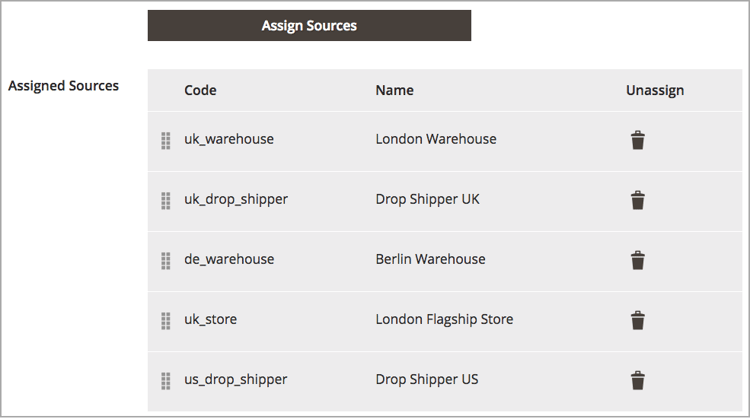Image resolution: width=750 pixels, height=419 pixels.
Task: Unassign London Flagship Store source
Action: tap(638, 320)
